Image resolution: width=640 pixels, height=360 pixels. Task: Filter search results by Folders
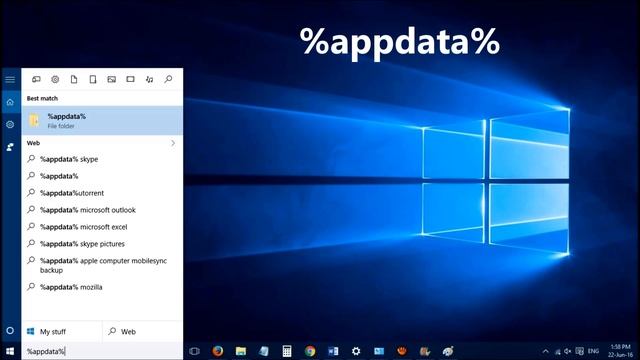[93, 79]
